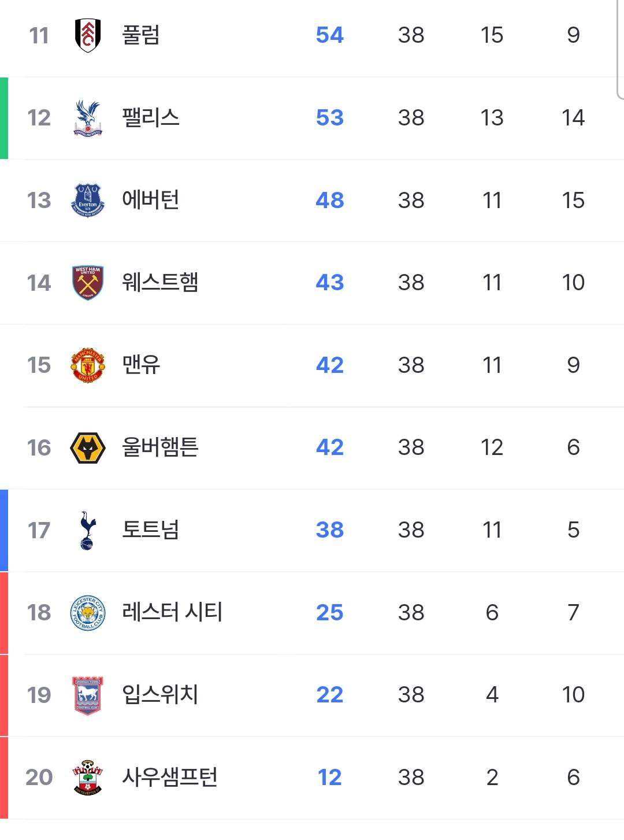Click the scrollbar handle at right edge

[x=620, y=49]
